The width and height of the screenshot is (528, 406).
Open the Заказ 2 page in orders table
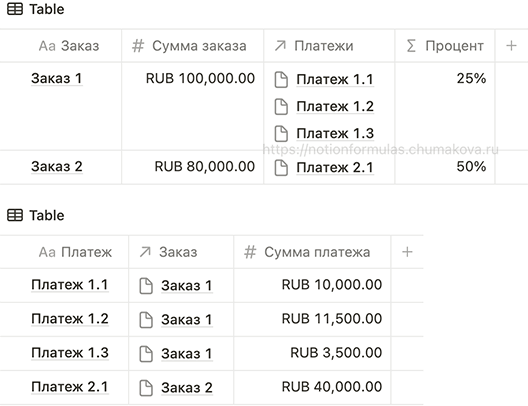pos(57,167)
